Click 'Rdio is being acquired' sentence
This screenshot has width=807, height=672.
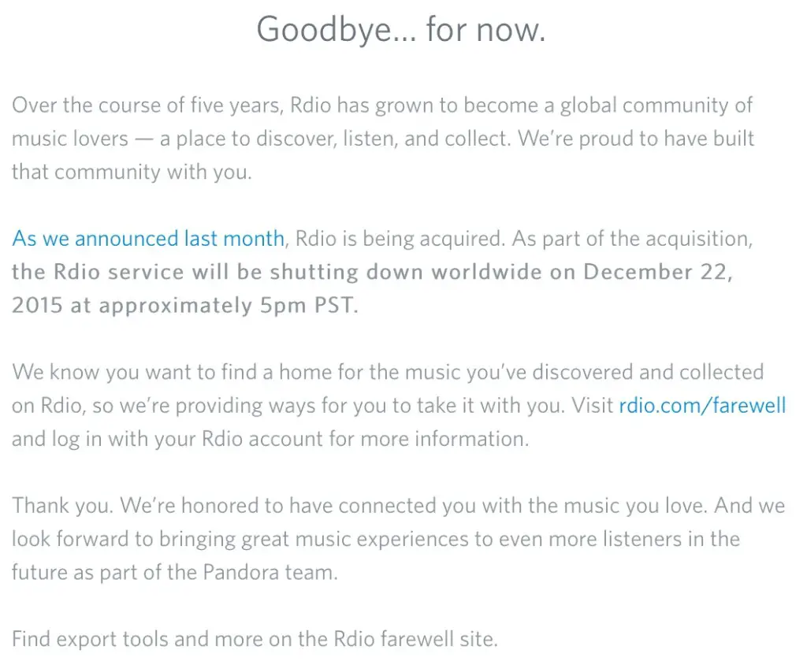[400, 239]
